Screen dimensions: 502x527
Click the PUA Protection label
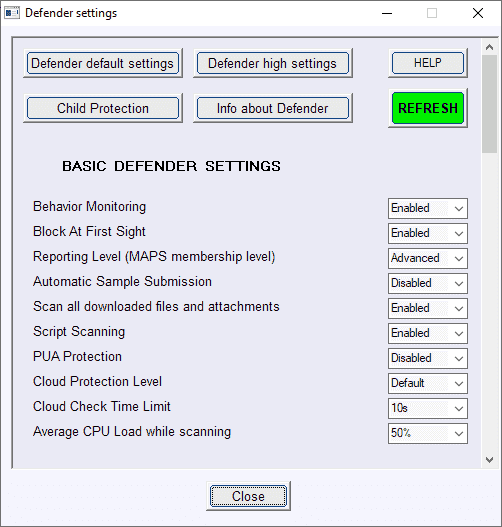(x=77, y=357)
